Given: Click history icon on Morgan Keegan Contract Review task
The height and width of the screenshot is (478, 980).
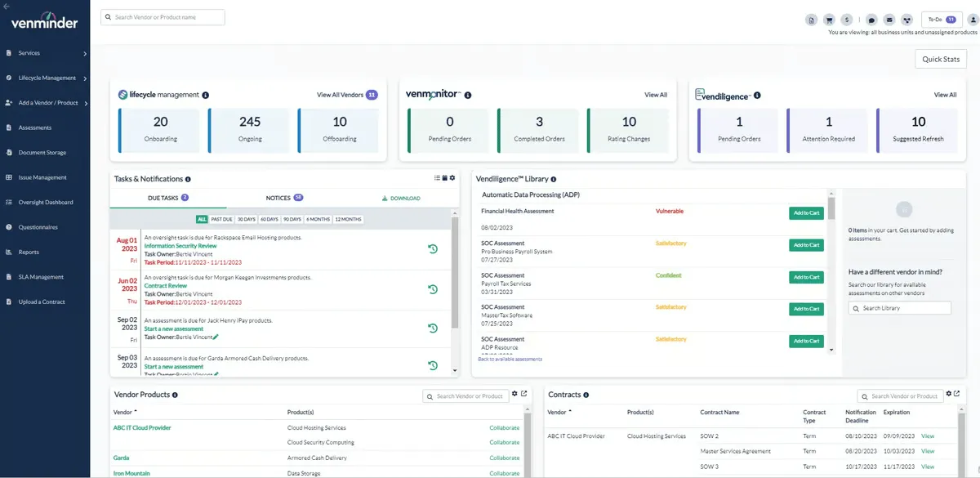Looking at the screenshot, I should 433,289.
